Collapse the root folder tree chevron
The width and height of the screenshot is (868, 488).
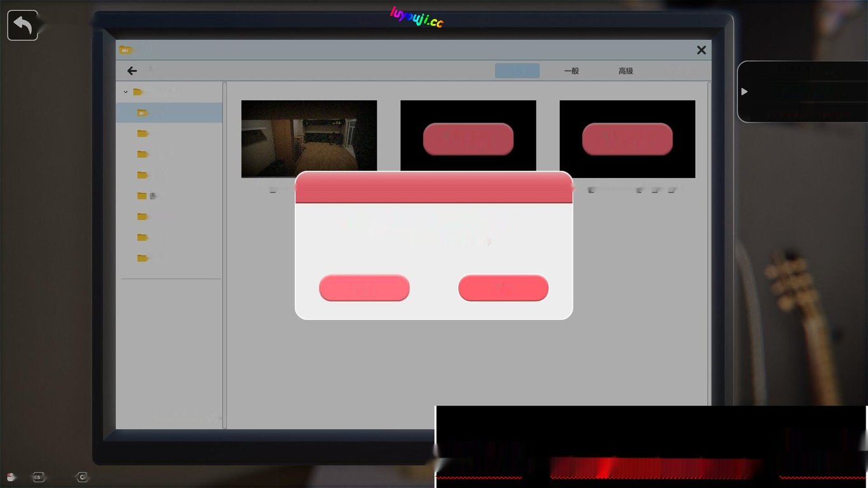125,92
